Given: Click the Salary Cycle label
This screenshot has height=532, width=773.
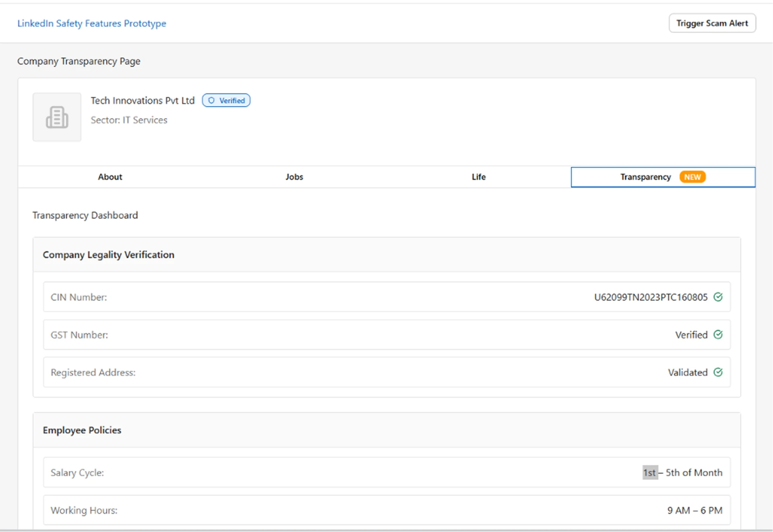Looking at the screenshot, I should [x=77, y=473].
